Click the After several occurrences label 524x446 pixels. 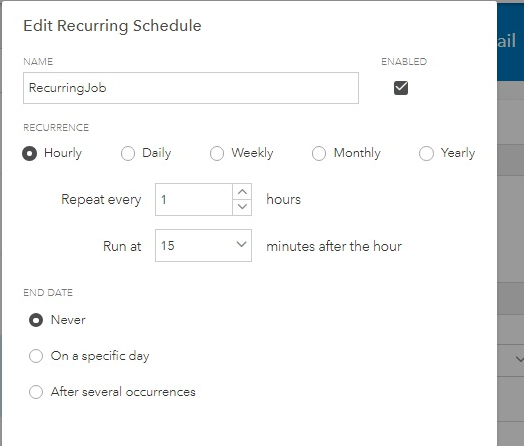123,392
